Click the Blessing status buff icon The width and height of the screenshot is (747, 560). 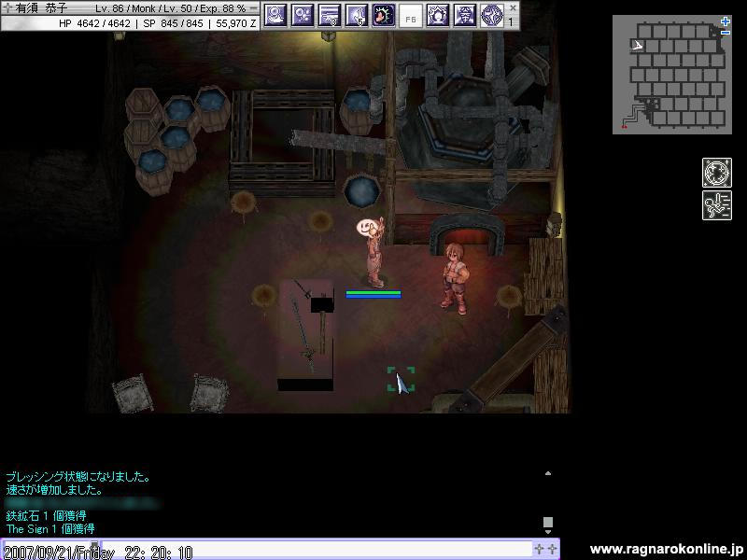click(717, 173)
